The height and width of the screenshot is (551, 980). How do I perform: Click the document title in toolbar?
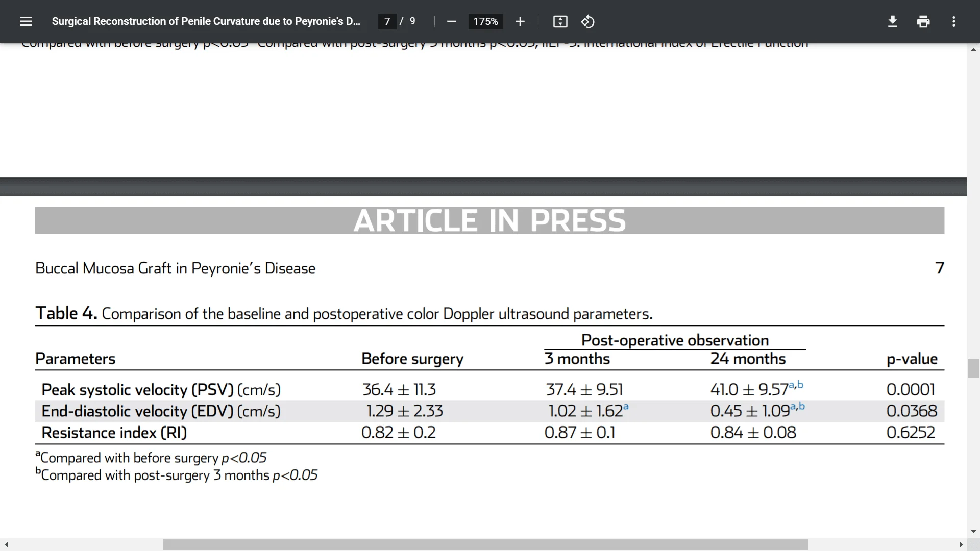click(206, 21)
